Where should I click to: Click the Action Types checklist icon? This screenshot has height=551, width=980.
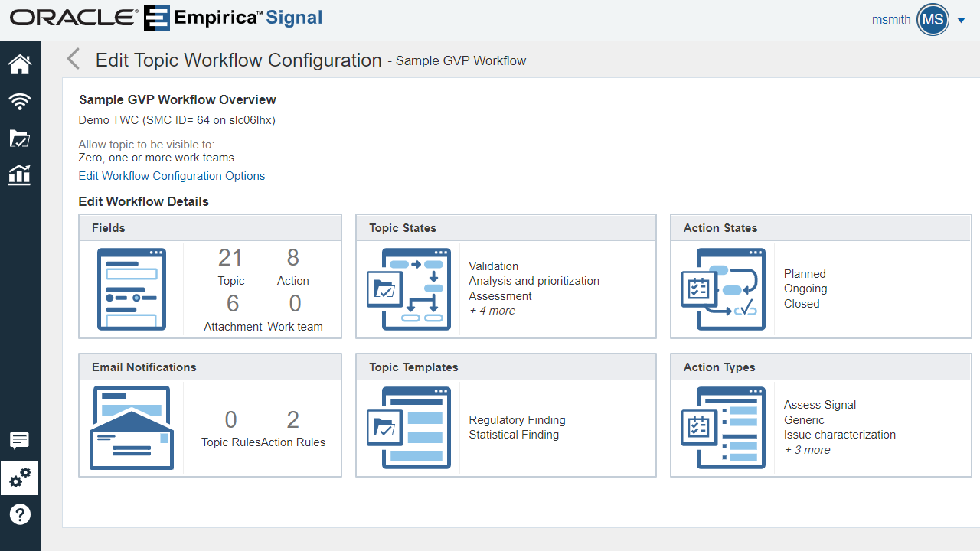click(724, 428)
